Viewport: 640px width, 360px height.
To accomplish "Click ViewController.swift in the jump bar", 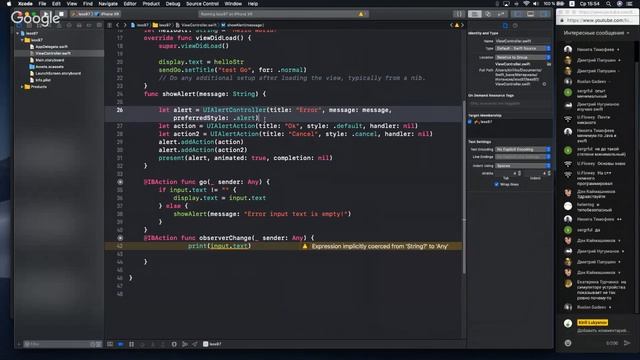I will pyautogui.click(x=197, y=25).
